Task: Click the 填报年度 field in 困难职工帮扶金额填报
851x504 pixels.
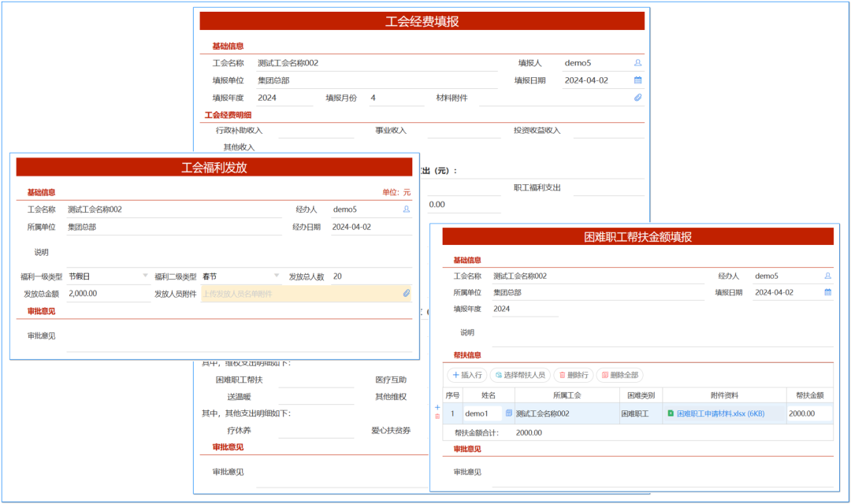Action: tap(525, 309)
